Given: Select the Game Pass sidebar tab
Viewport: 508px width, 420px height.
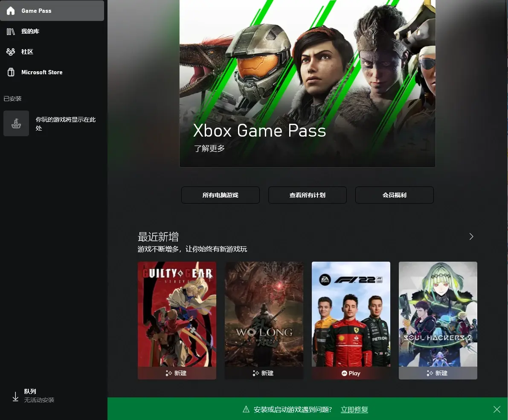Looking at the screenshot, I should (x=52, y=11).
